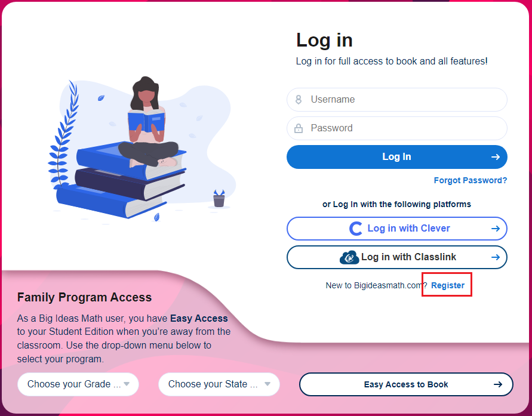Image resolution: width=532 pixels, height=416 pixels.
Task: Open the Forgot Password? link
Action: click(x=471, y=180)
